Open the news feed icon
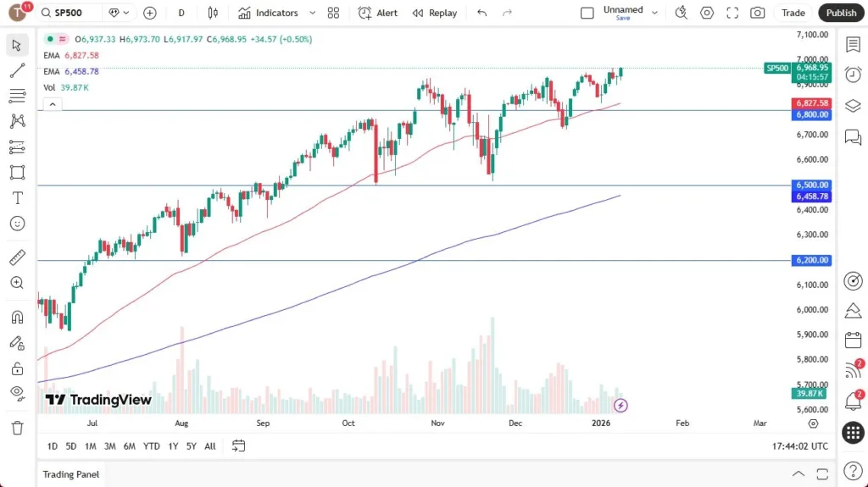This screenshot has width=868, height=487. point(853,370)
